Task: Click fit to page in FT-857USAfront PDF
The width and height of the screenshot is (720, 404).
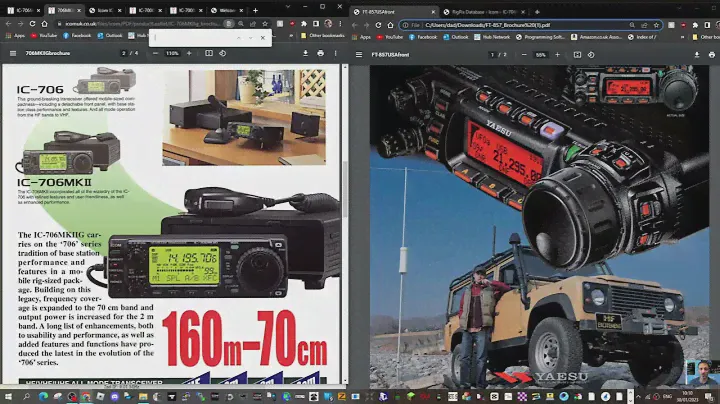Action: click(x=576, y=55)
